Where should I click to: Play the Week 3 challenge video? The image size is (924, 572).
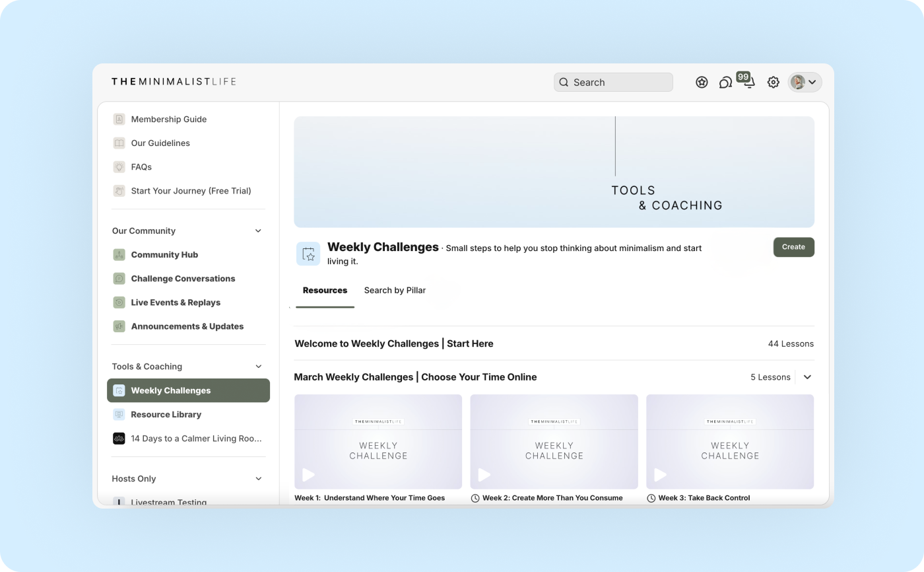tap(660, 474)
